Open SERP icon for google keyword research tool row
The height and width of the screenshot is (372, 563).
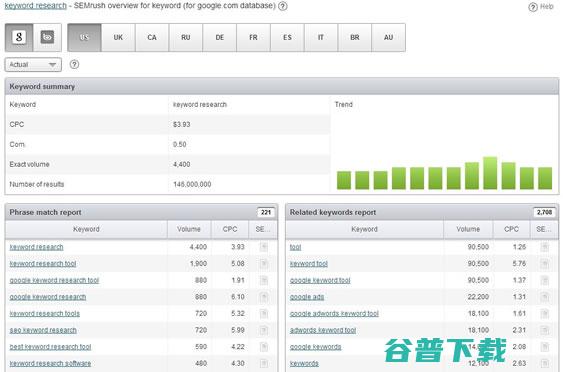(264, 280)
